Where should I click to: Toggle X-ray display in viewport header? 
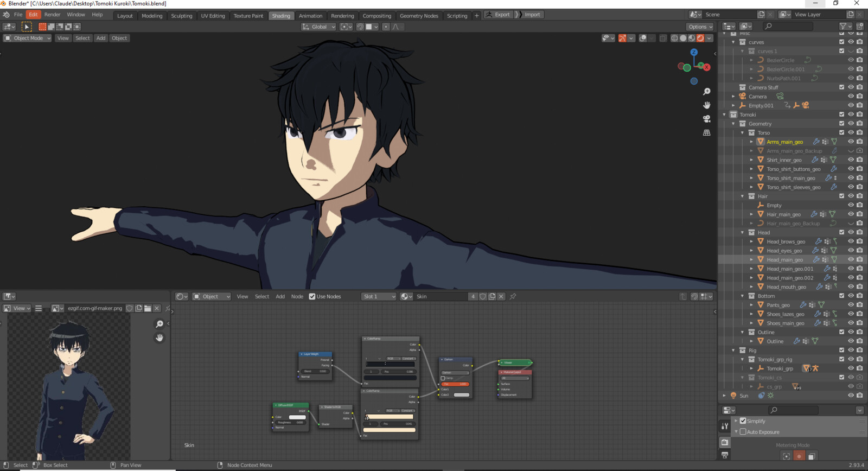coord(663,38)
